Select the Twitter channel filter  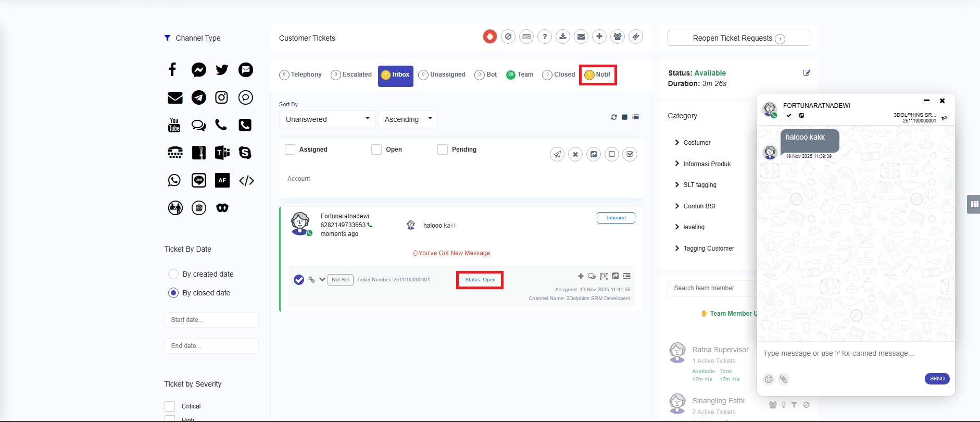click(x=222, y=70)
